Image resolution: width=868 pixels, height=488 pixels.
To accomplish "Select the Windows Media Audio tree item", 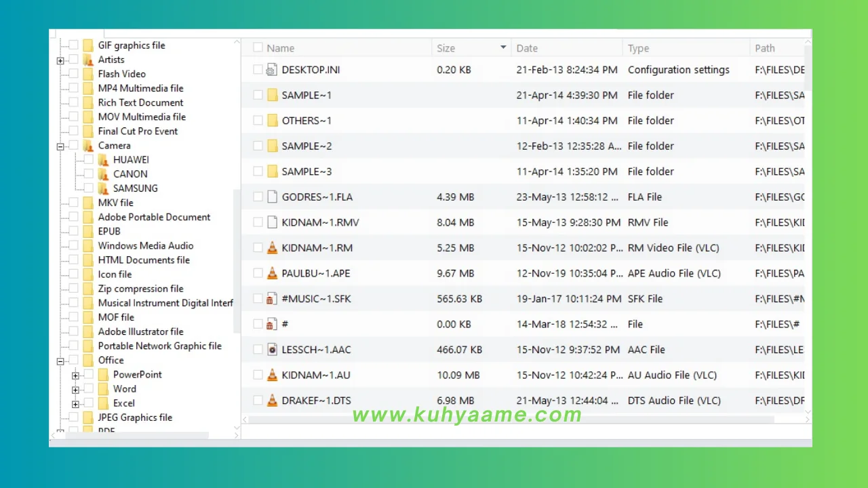I will point(146,245).
